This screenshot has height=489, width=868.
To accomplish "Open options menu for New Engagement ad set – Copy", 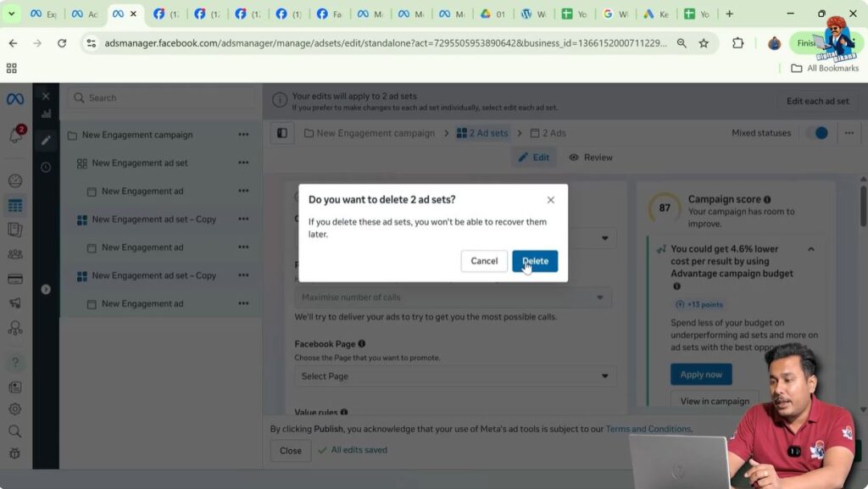I will 243,219.
